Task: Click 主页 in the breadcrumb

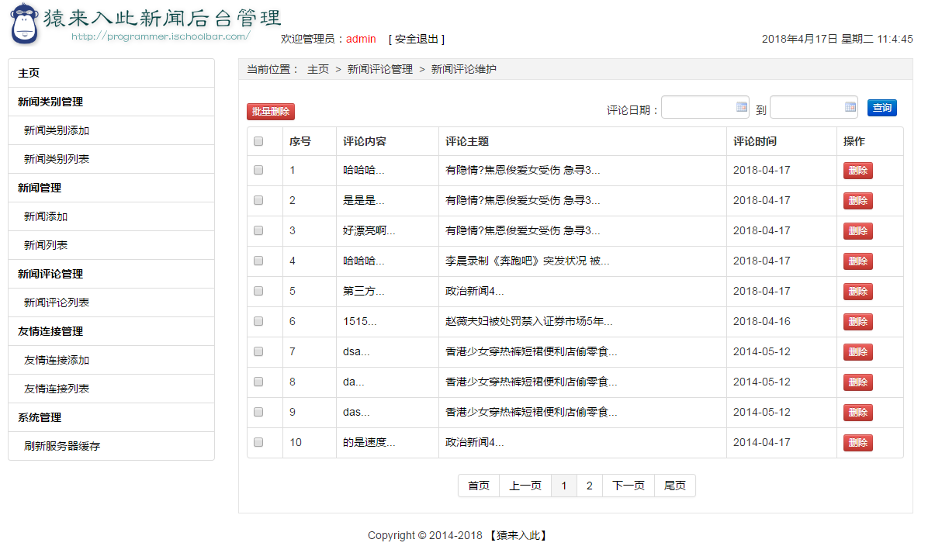Action: (318, 69)
